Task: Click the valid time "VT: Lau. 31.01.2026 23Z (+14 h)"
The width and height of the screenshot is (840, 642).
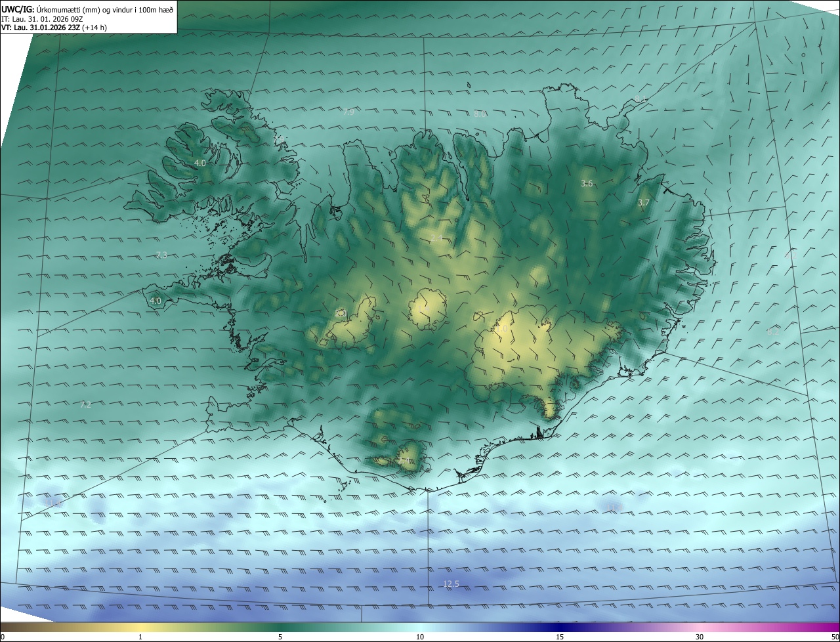Action: tap(54, 28)
